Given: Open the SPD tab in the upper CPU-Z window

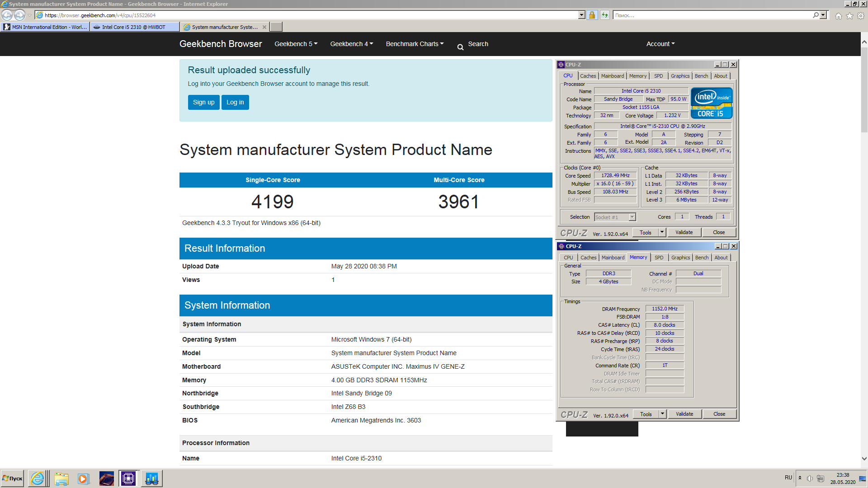Looking at the screenshot, I should (659, 76).
